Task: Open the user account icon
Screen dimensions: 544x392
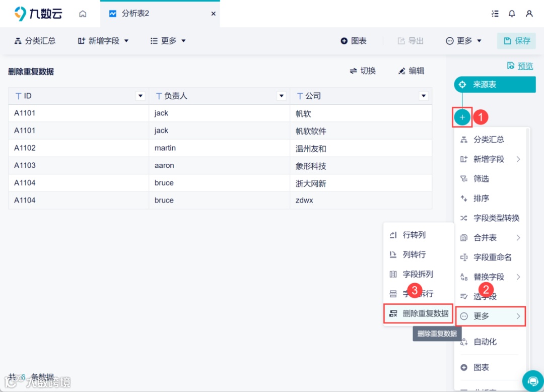Action: pyautogui.click(x=529, y=14)
